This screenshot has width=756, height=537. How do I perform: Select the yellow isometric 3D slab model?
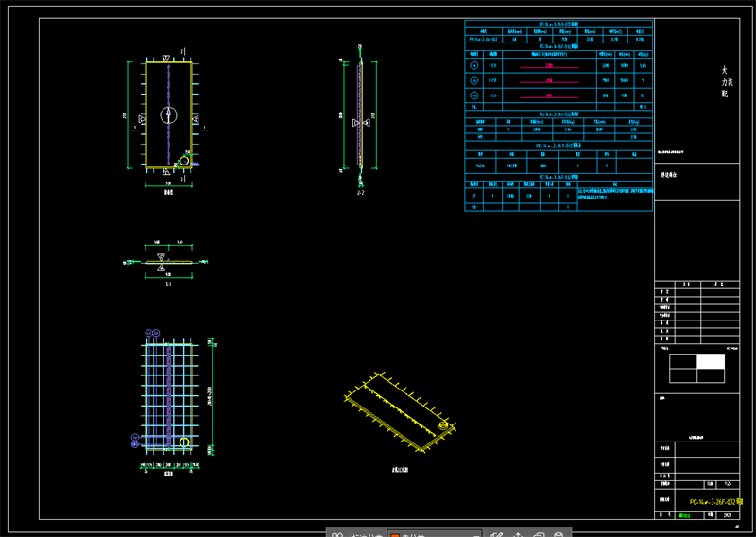pyautogui.click(x=400, y=413)
